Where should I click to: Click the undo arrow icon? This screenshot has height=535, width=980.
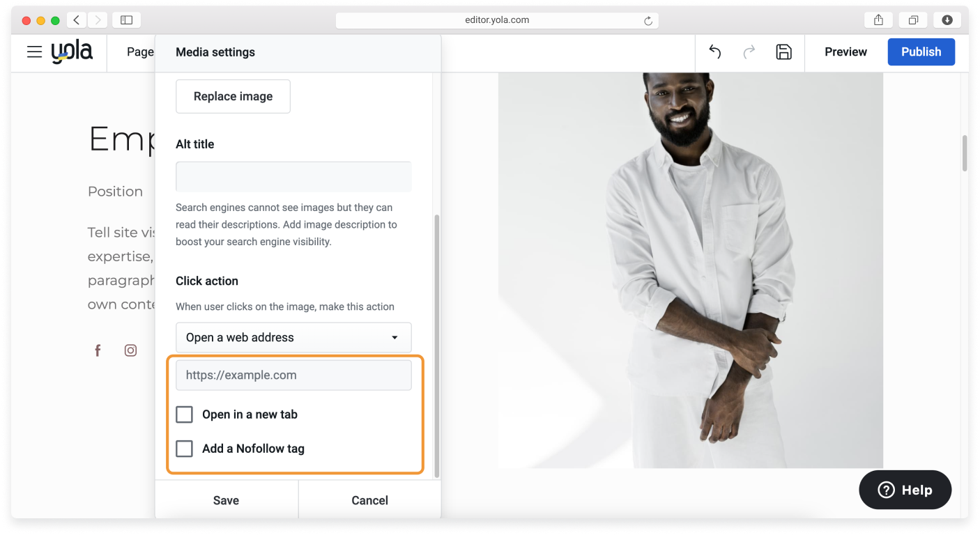[x=714, y=52]
